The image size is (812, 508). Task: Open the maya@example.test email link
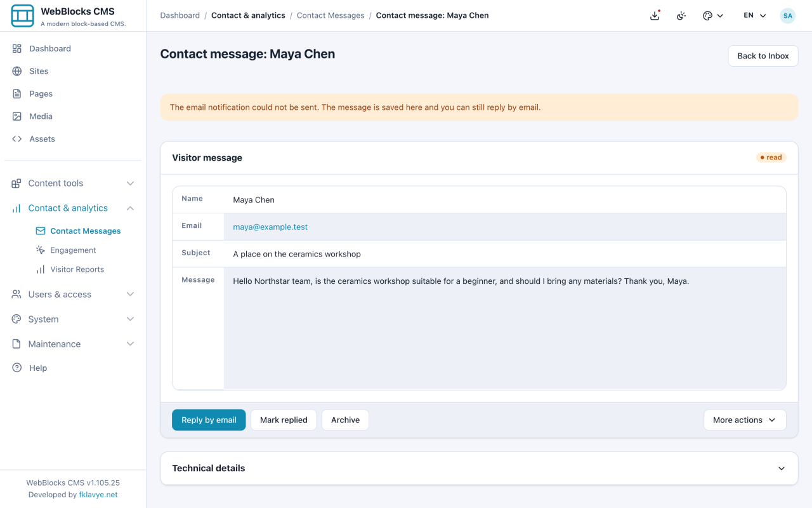tap(270, 227)
